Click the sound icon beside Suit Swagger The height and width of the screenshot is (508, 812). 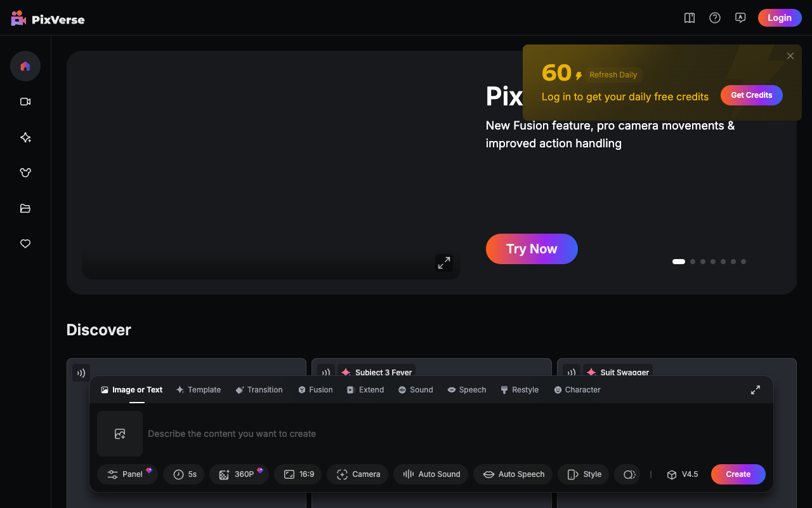click(572, 373)
